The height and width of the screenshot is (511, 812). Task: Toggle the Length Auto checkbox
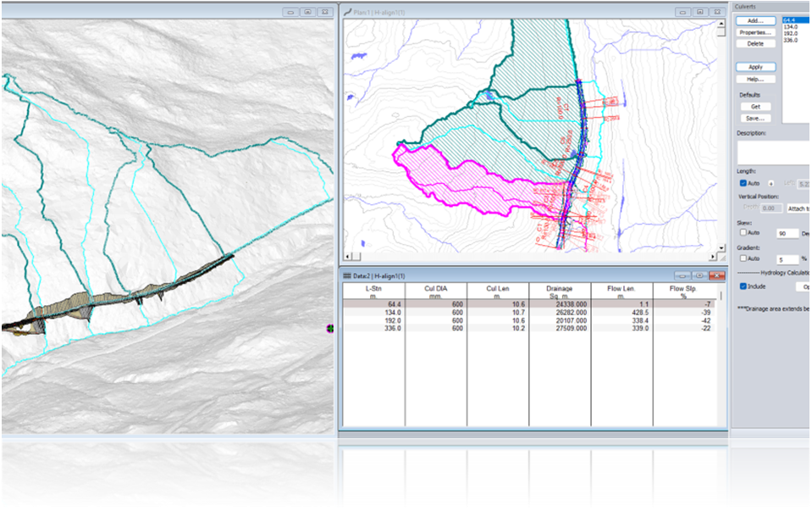point(743,183)
